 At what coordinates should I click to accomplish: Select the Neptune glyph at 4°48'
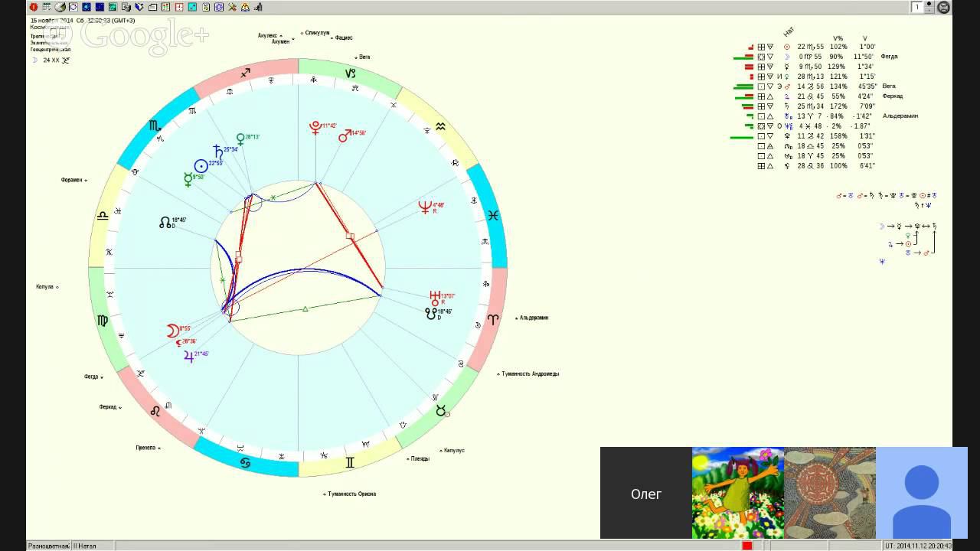click(x=426, y=207)
